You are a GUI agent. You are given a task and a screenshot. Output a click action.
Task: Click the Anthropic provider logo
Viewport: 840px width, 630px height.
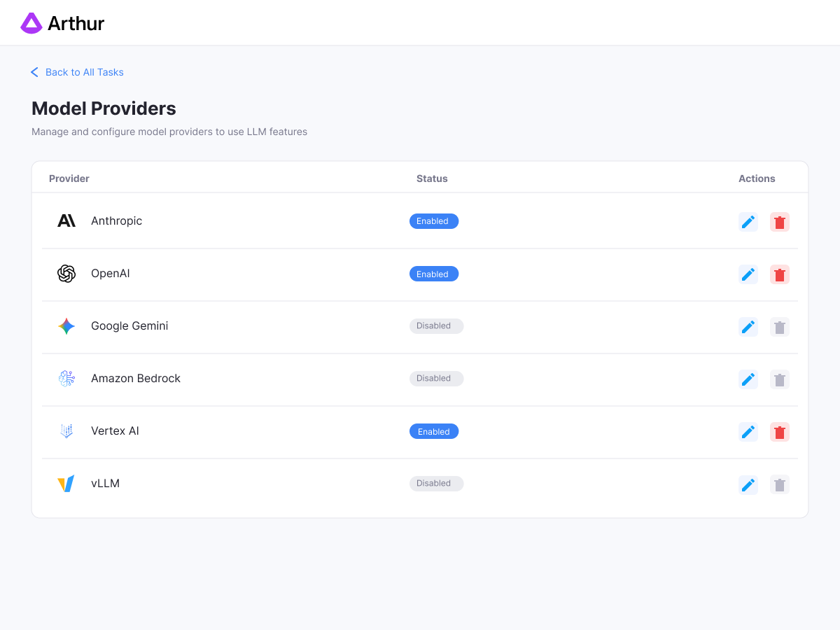point(66,220)
